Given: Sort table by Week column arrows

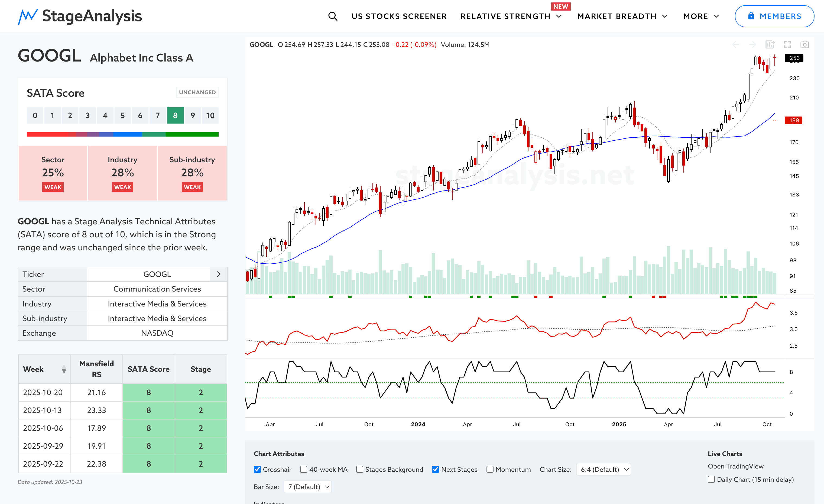Looking at the screenshot, I should pyautogui.click(x=64, y=370).
